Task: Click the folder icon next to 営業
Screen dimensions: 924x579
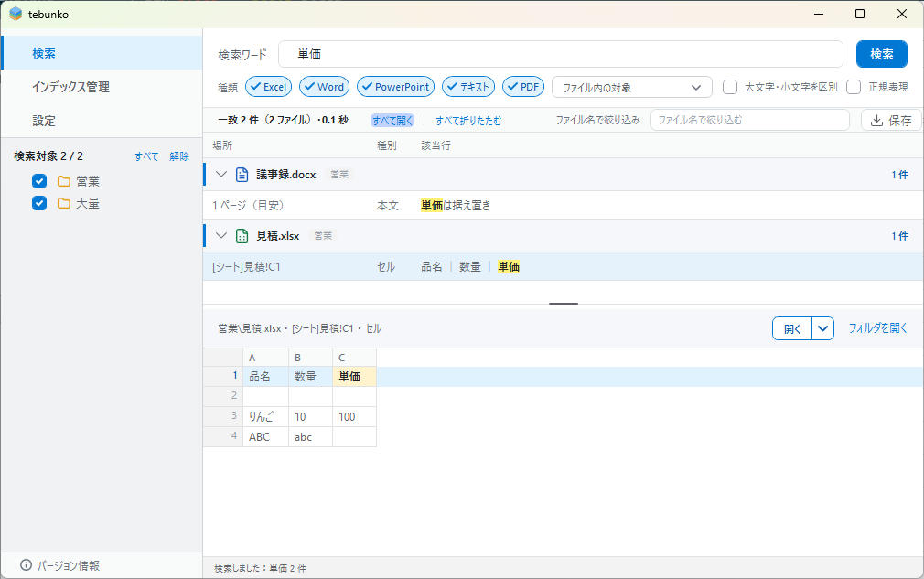Action: [x=64, y=181]
